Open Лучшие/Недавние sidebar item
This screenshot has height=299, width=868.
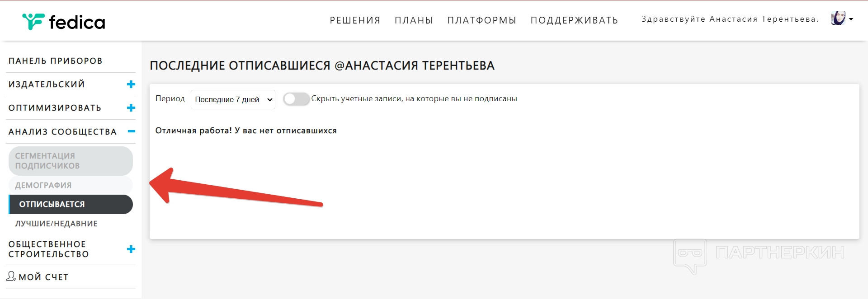coord(57,224)
